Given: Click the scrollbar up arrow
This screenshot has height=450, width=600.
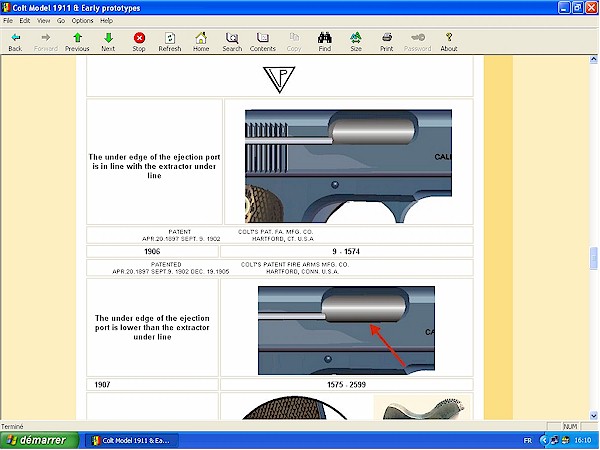Looking at the screenshot, I should pyautogui.click(x=593, y=59).
